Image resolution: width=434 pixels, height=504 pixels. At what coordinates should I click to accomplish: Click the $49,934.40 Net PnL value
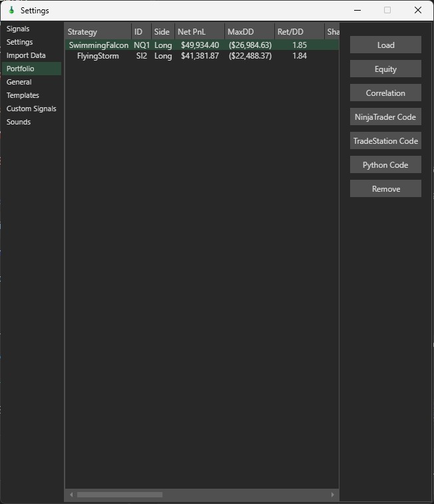pos(200,45)
